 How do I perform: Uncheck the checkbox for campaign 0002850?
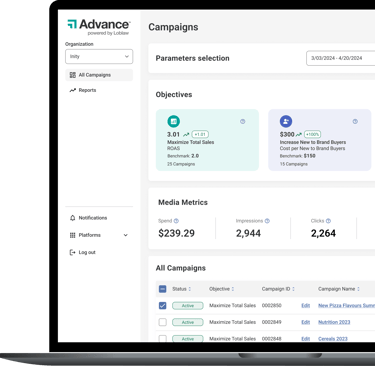pos(163,305)
